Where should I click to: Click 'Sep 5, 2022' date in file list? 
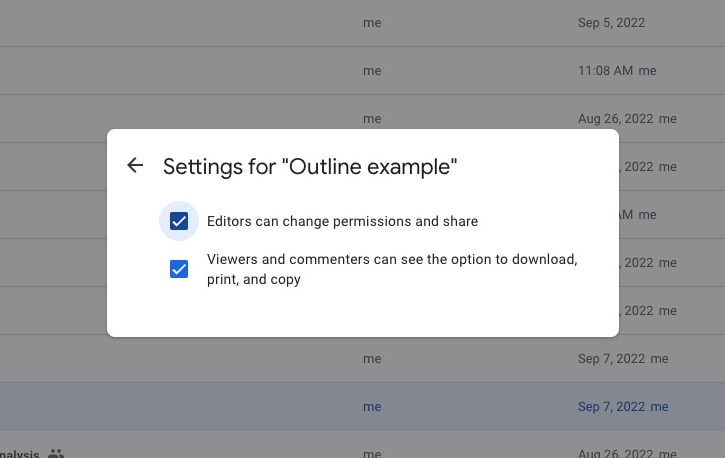tap(611, 23)
